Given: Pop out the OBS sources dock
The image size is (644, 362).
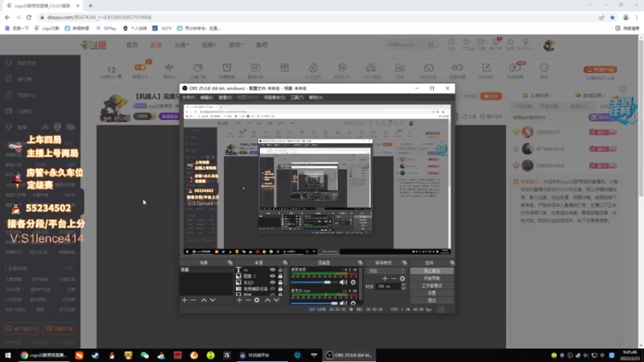Looking at the screenshot, I should (285, 263).
